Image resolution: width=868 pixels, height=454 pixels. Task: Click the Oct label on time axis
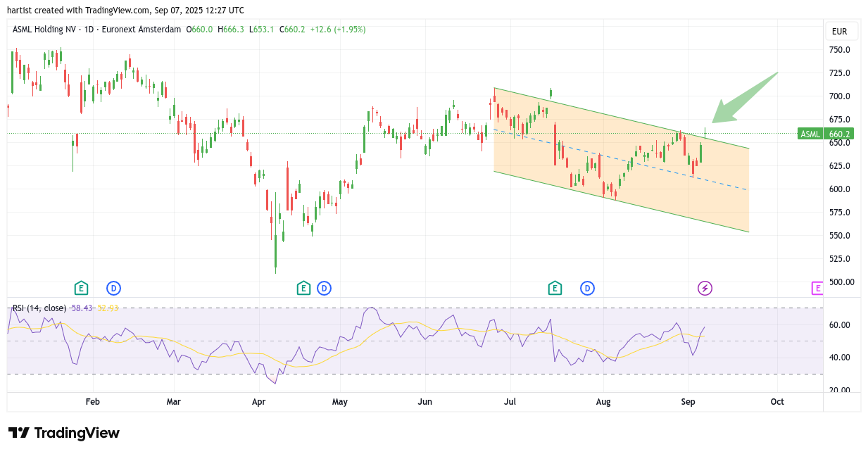click(777, 402)
